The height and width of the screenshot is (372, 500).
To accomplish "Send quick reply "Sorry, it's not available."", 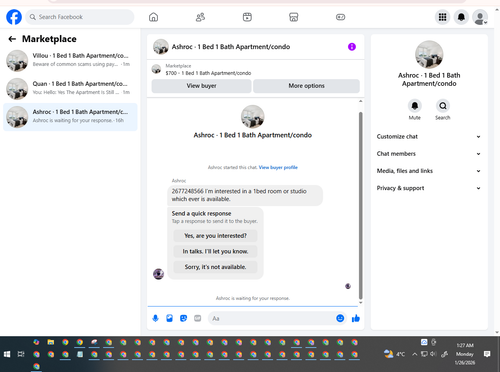I will click(215, 267).
